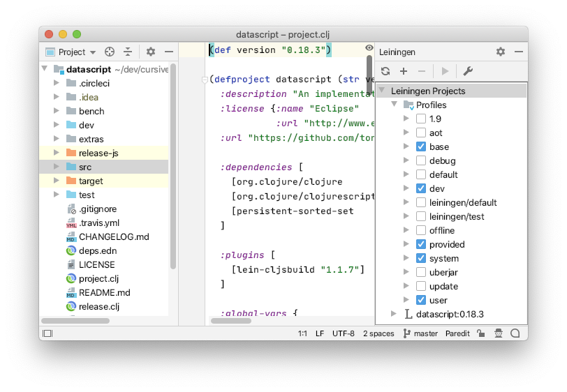The image size is (567, 392).
Task: Click the Project panel horizontal scrollbar
Action: [x=75, y=320]
